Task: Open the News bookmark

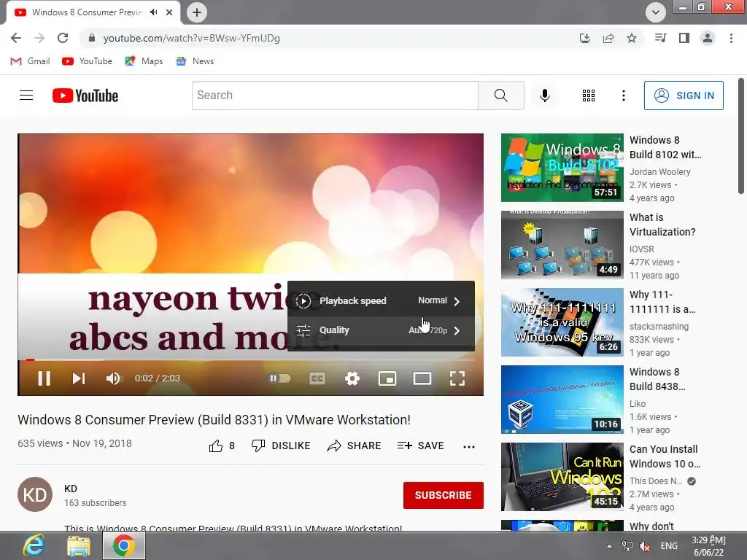Action: tap(195, 61)
